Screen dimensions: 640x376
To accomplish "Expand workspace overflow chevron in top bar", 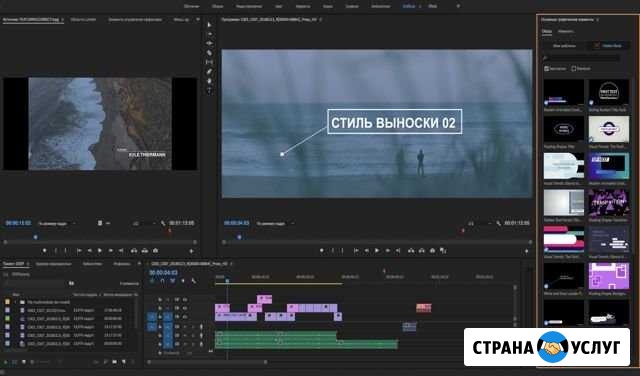I will click(458, 6).
